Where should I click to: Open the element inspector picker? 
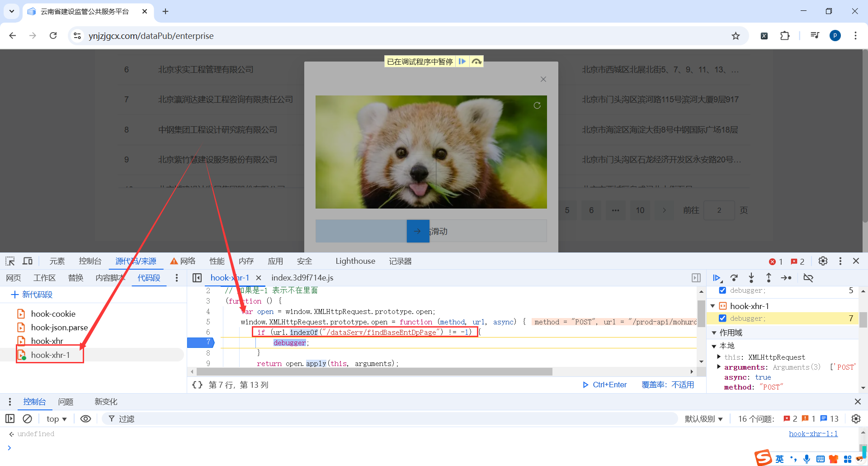(x=10, y=261)
